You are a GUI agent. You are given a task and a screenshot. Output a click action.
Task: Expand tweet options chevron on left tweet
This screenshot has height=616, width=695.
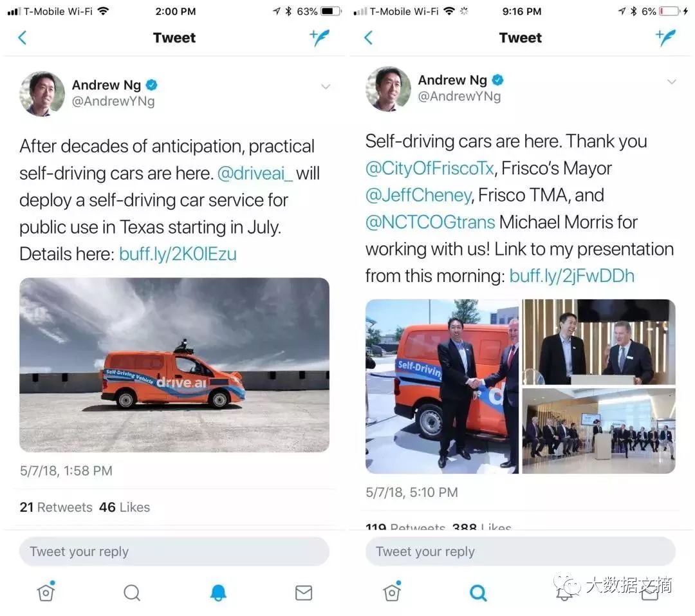pos(326,86)
